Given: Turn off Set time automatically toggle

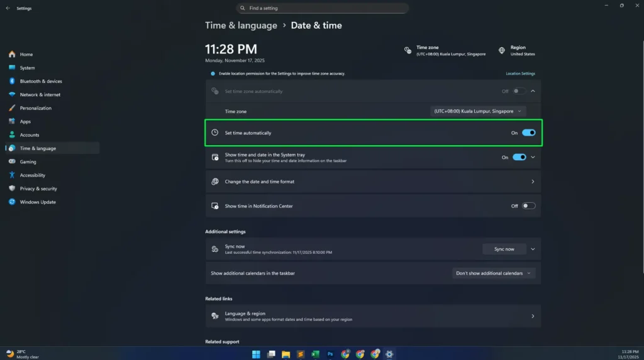Looking at the screenshot, I should (x=528, y=133).
